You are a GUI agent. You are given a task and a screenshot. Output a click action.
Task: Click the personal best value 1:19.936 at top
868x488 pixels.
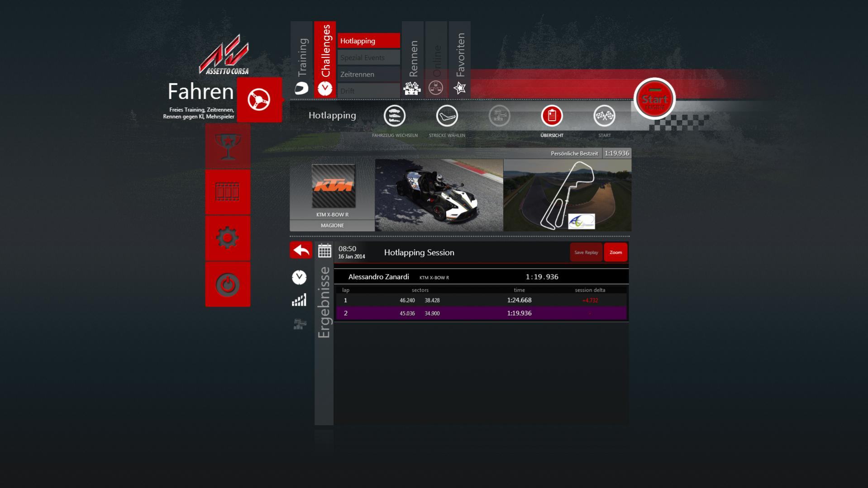tap(617, 153)
